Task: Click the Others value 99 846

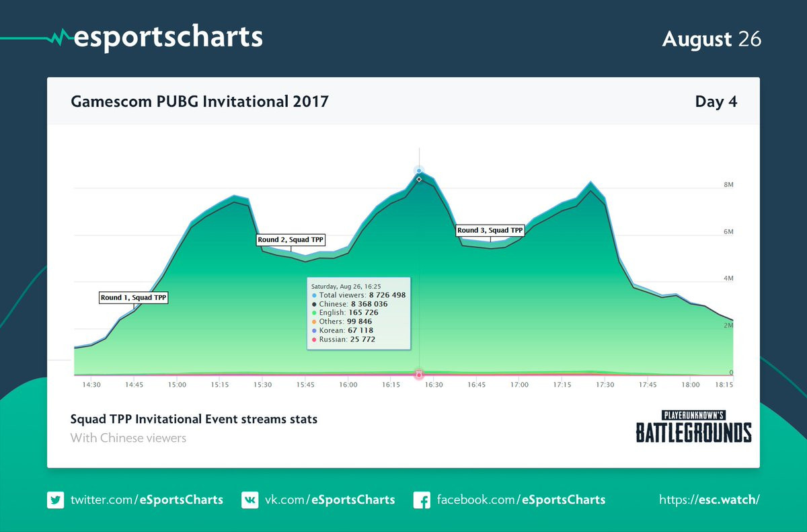Action: [358, 321]
